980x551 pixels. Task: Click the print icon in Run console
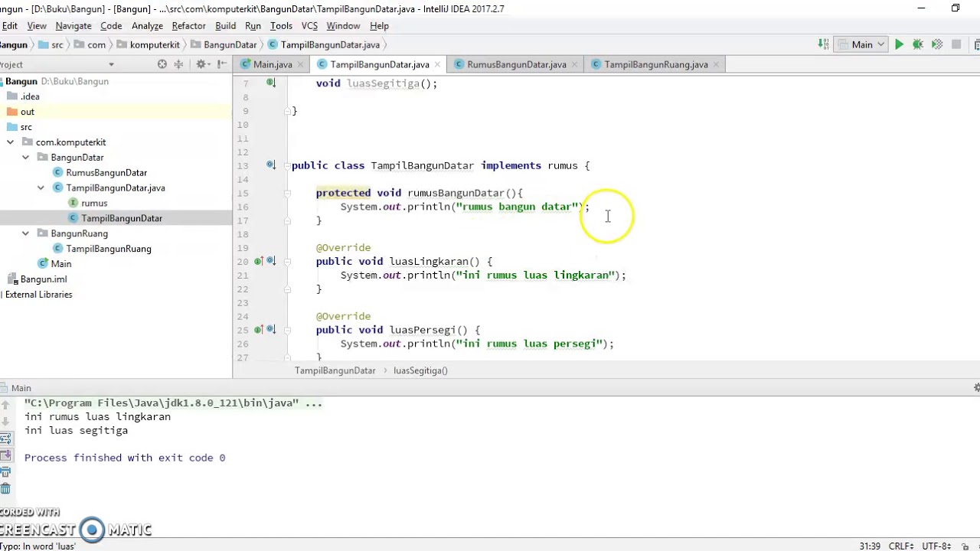click(5, 472)
